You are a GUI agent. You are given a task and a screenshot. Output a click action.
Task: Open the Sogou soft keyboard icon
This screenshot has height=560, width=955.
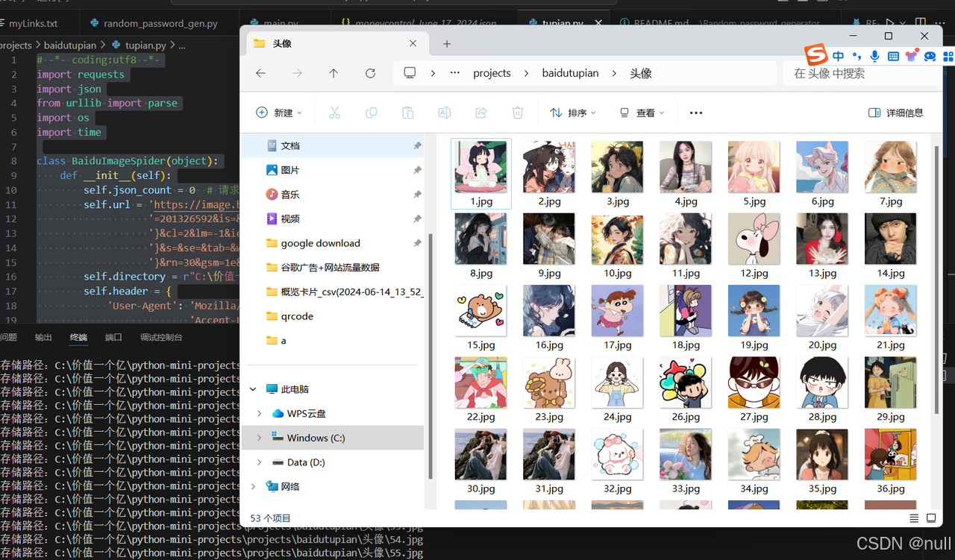click(x=893, y=56)
